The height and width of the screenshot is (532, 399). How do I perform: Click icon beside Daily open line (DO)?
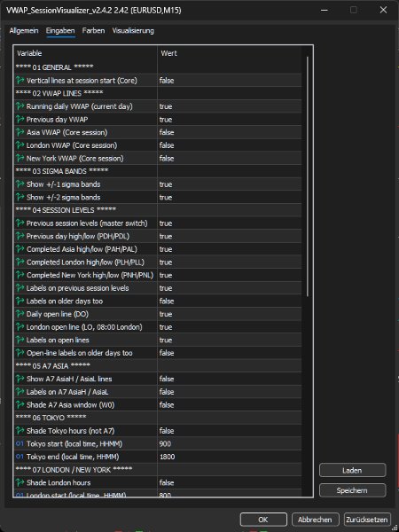[20, 314]
